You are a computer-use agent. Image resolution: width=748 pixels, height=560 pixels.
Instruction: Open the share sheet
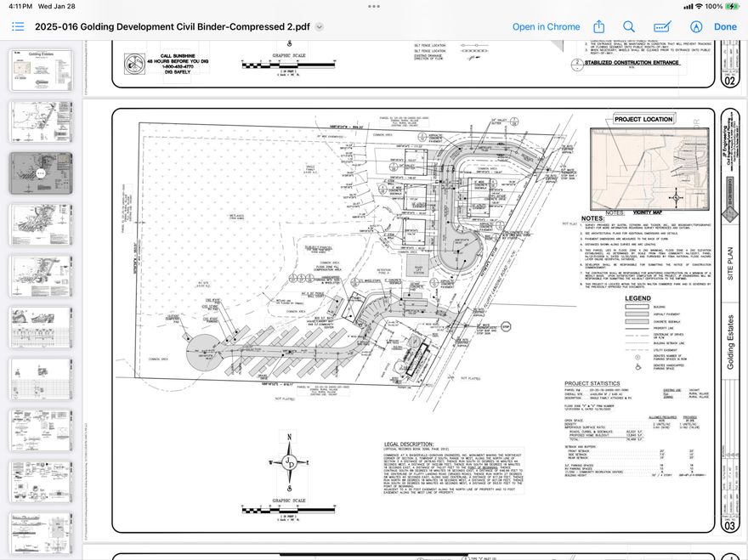click(598, 26)
